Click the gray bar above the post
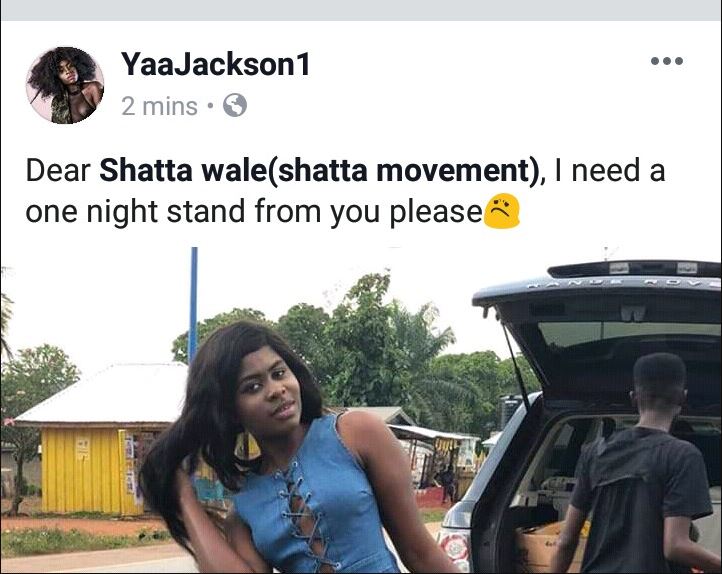The height and width of the screenshot is (574, 722). coord(361,10)
